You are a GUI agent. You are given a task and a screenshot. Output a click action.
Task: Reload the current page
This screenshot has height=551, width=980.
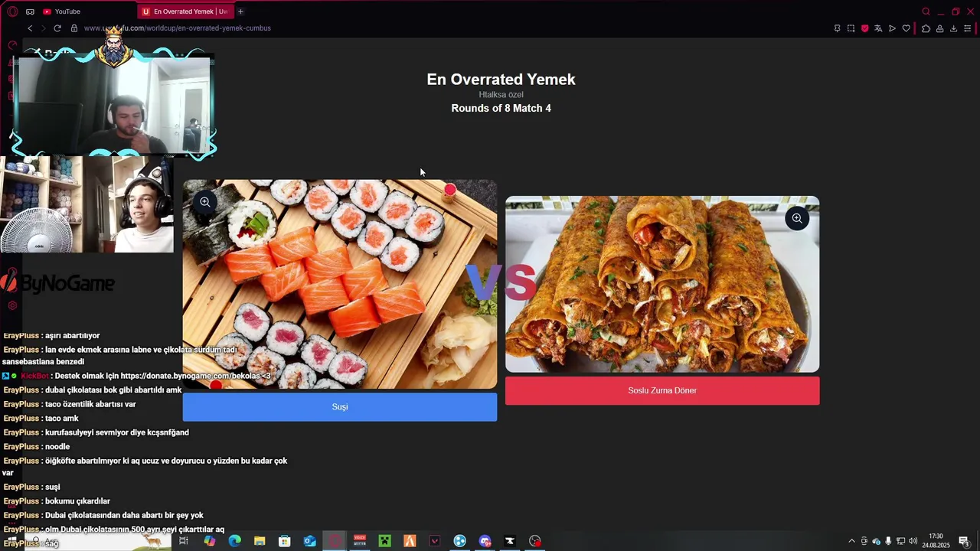tap(57, 28)
